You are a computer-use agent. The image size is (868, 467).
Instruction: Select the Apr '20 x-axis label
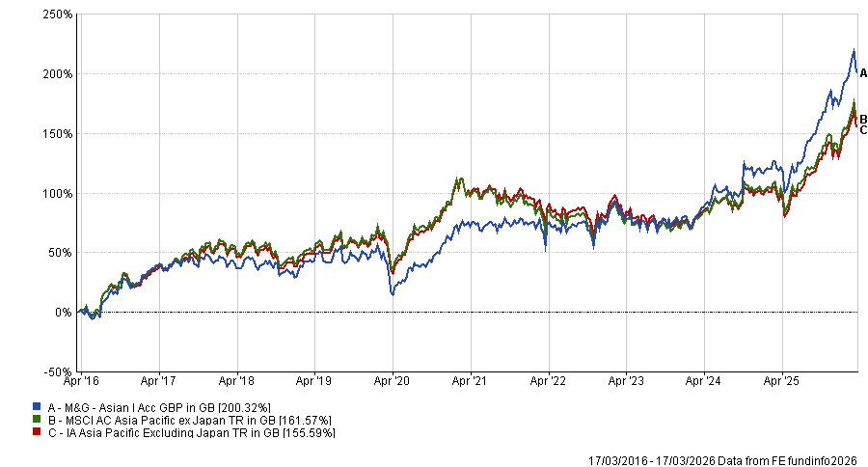[x=393, y=381]
